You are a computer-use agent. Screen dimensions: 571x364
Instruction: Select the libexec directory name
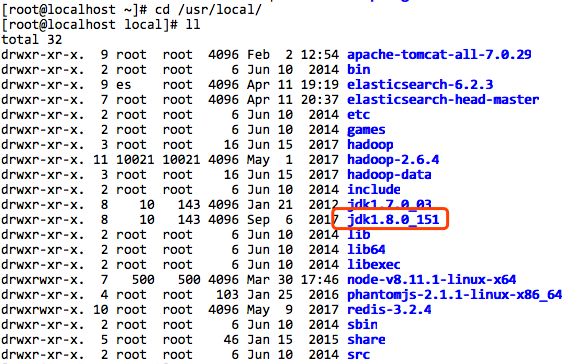374,265
